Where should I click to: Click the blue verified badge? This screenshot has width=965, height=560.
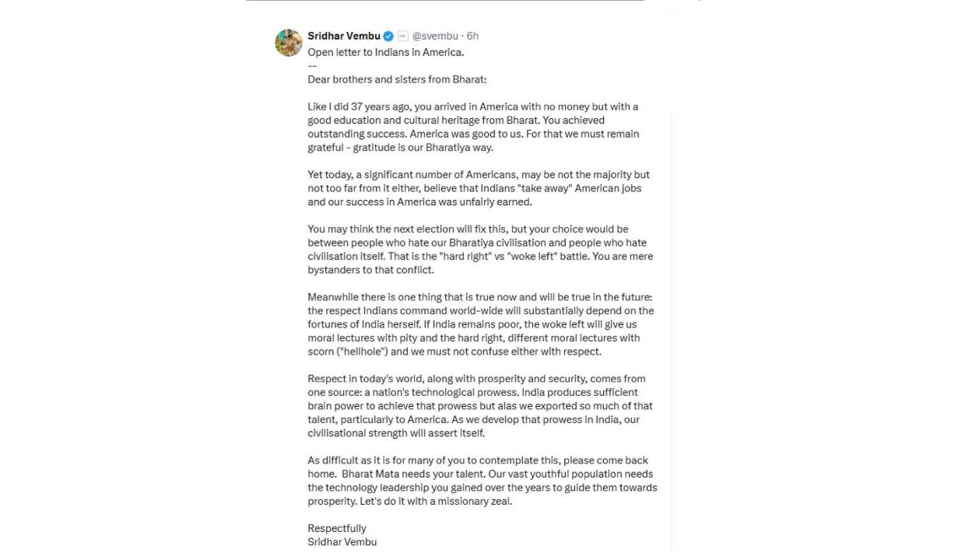click(x=388, y=36)
